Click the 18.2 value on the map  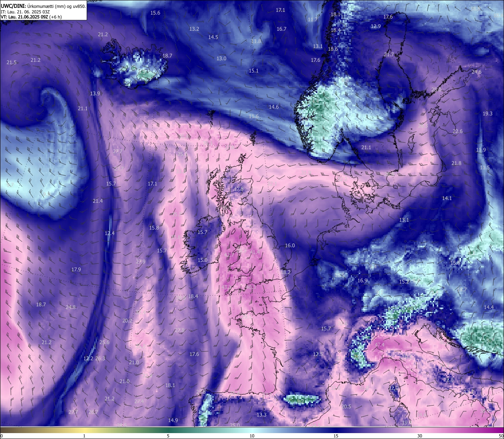286,272
